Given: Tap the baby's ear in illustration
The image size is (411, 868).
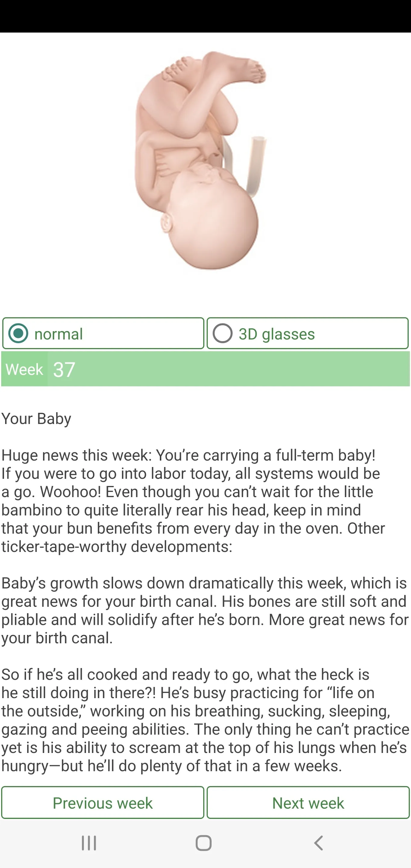Looking at the screenshot, I should 166,222.
